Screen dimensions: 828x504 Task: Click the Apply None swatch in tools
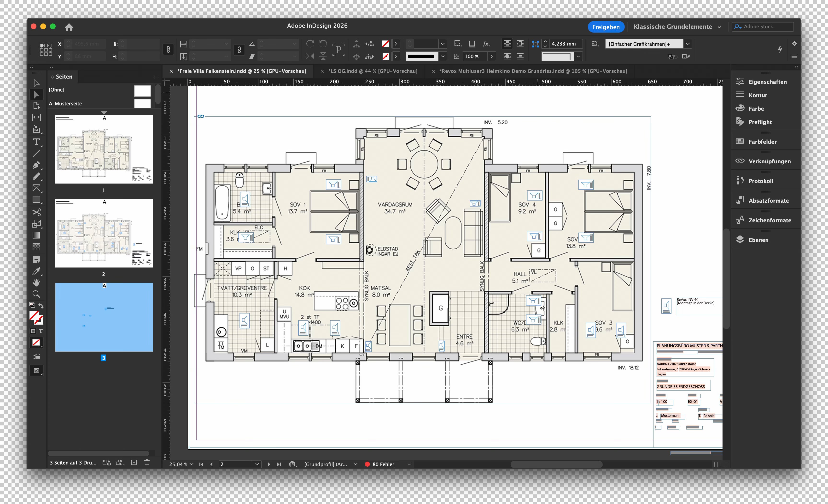(x=36, y=343)
